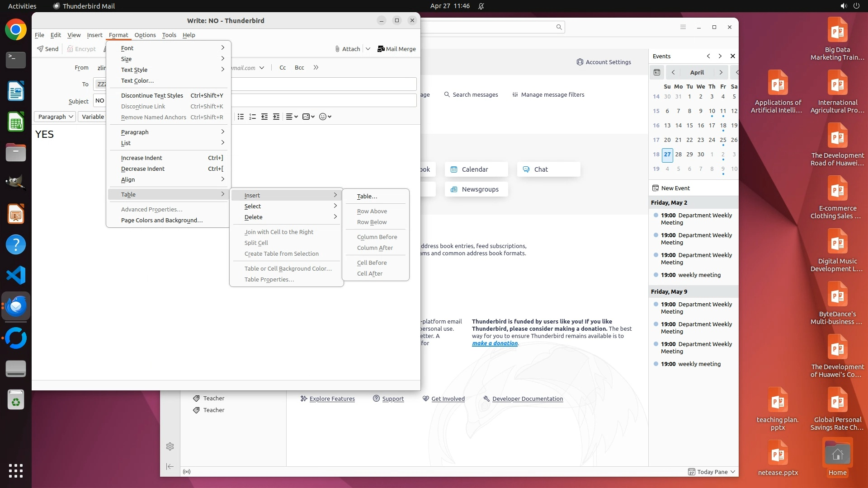The width and height of the screenshot is (868, 488).
Task: Click the Mail Merge toolbar button
Action: tap(396, 49)
